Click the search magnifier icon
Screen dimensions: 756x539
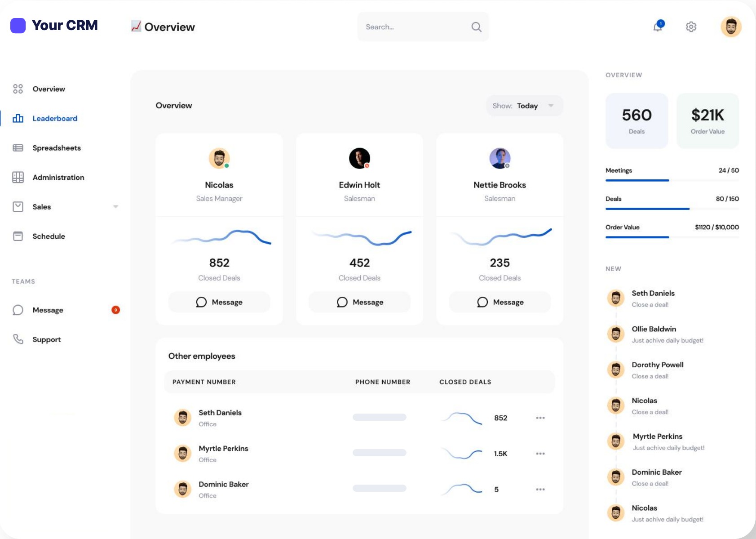pos(476,27)
